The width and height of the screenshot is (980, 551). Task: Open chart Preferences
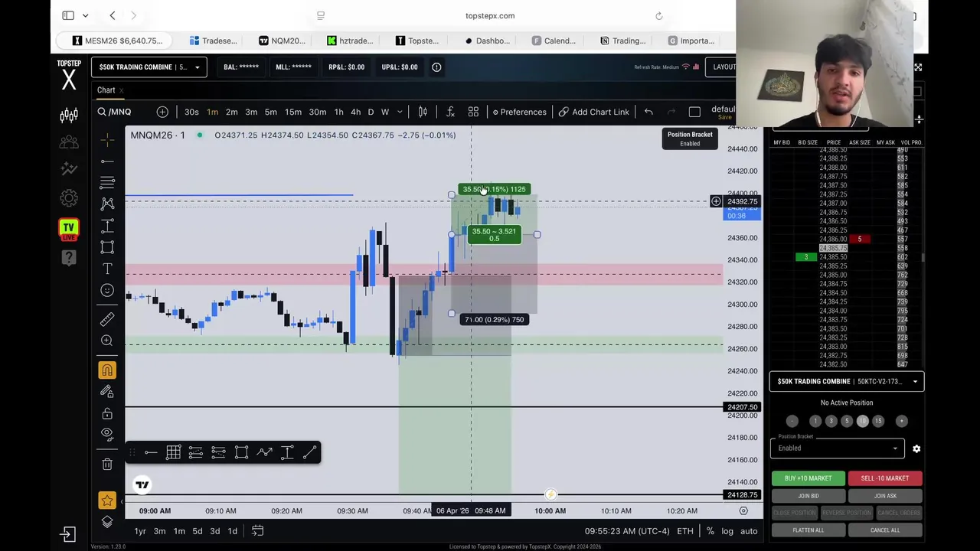(519, 112)
